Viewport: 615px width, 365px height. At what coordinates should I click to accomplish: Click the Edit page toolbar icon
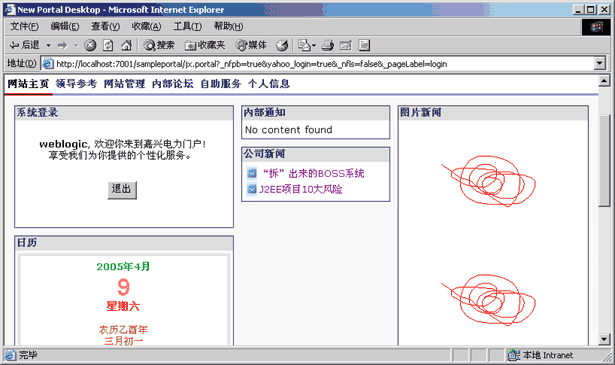click(346, 45)
